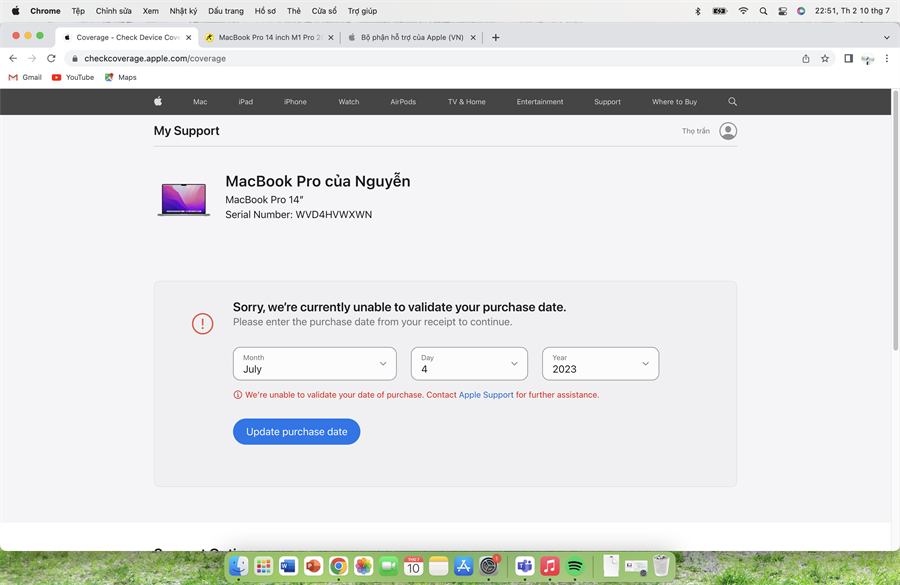Share this page from address bar
Viewport: 900px width, 585px height.
click(806, 59)
